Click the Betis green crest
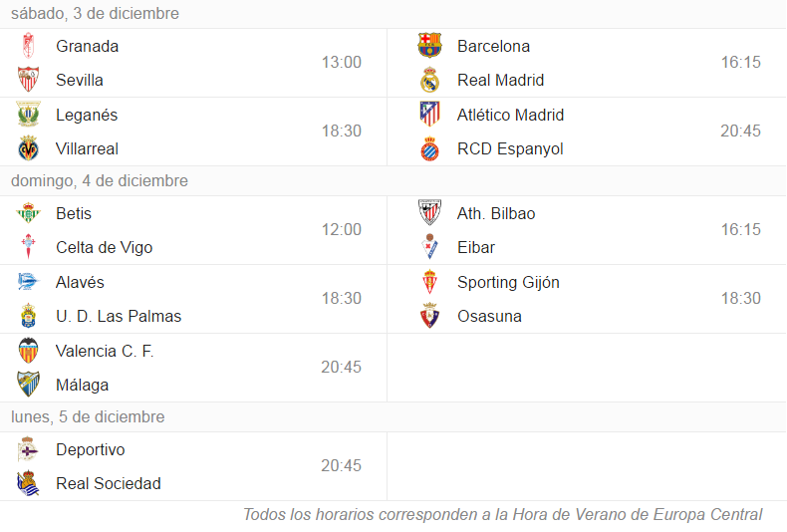The height and width of the screenshot is (532, 787). pyautogui.click(x=28, y=213)
